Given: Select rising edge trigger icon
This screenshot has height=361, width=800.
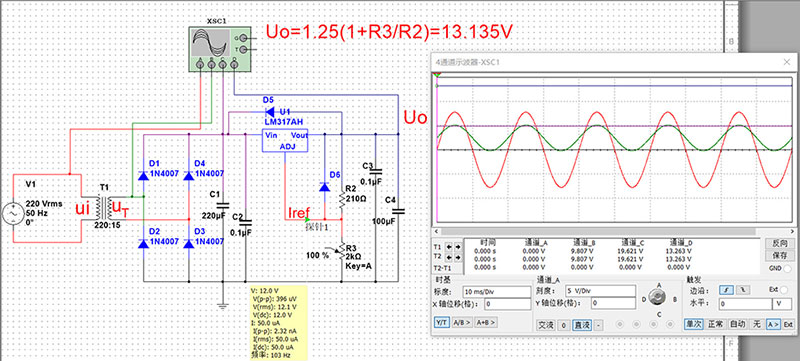Looking at the screenshot, I should coord(726,290).
